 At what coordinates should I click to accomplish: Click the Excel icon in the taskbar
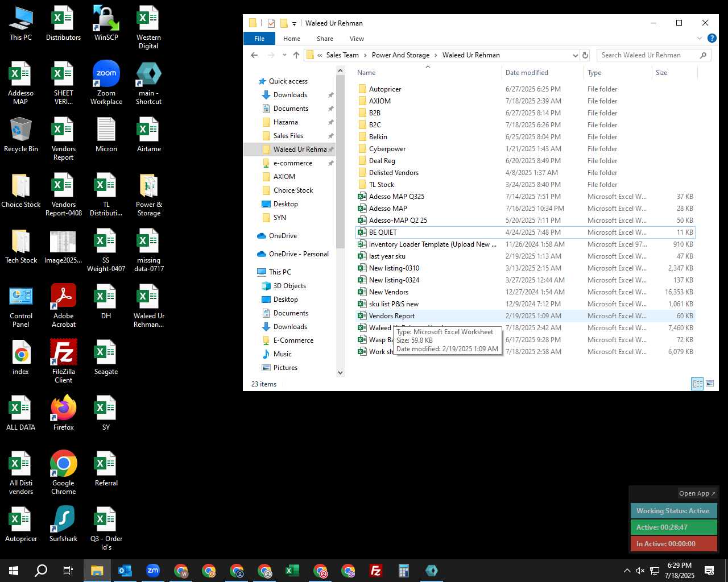pos(292,571)
